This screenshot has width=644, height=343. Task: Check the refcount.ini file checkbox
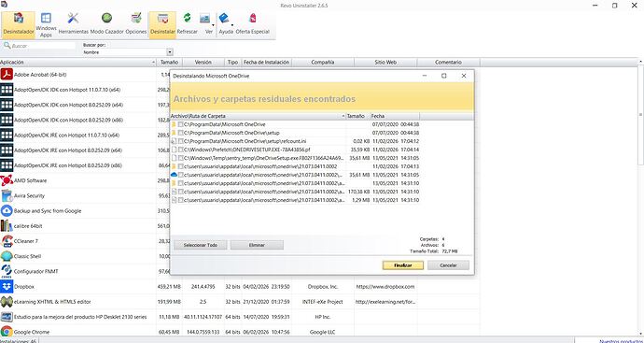181,141
